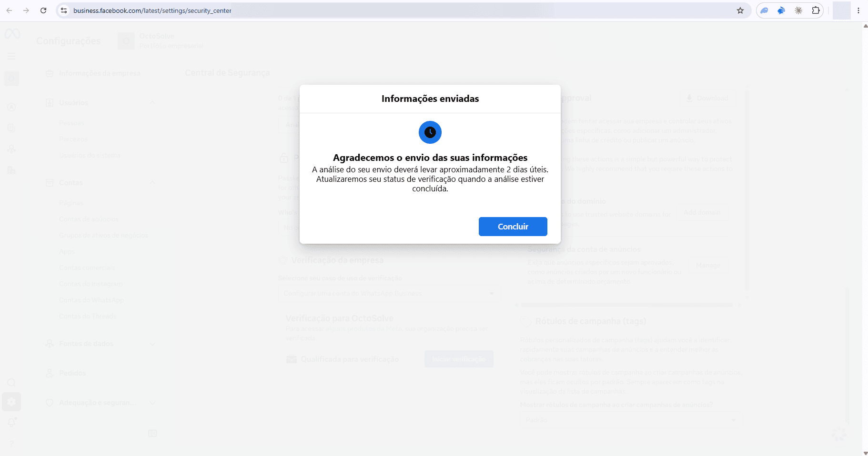Screen dimensions: 868x456
Task: Click the Iniciar verificação button
Action: 459,359
